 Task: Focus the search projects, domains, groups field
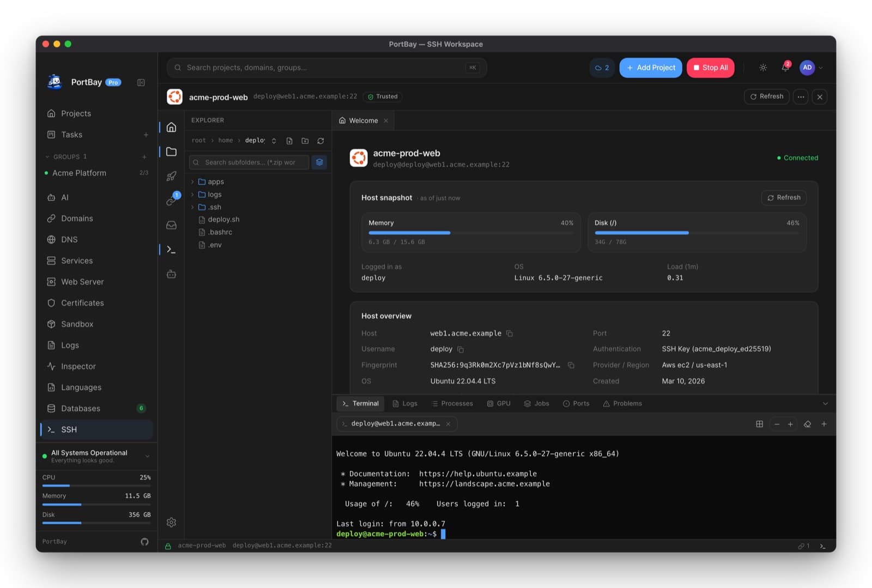(x=326, y=68)
